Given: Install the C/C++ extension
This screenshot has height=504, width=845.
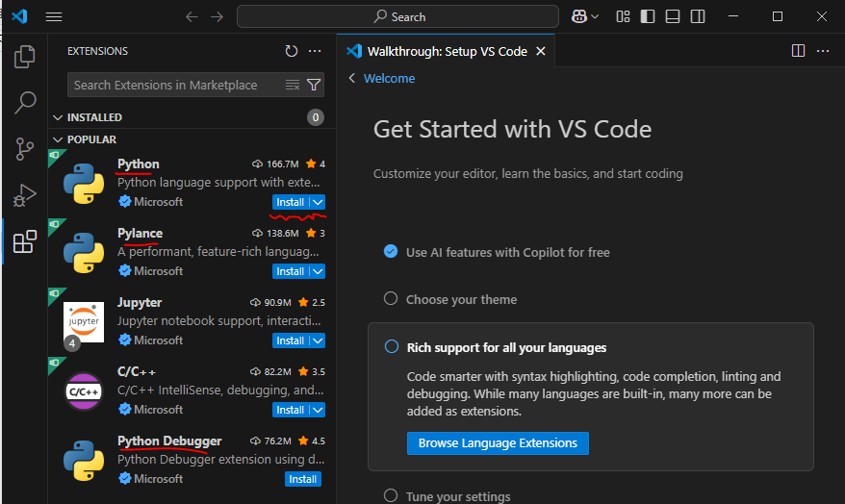Looking at the screenshot, I should tap(291, 410).
